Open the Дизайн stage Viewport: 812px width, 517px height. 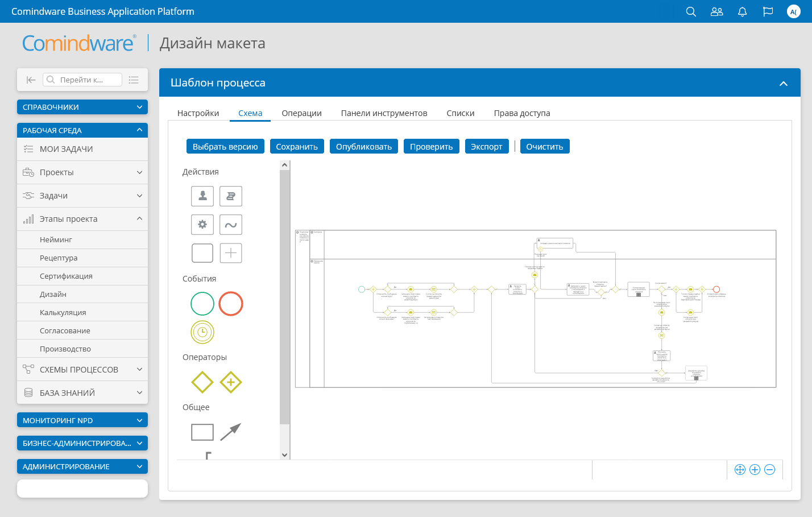[x=82, y=294]
